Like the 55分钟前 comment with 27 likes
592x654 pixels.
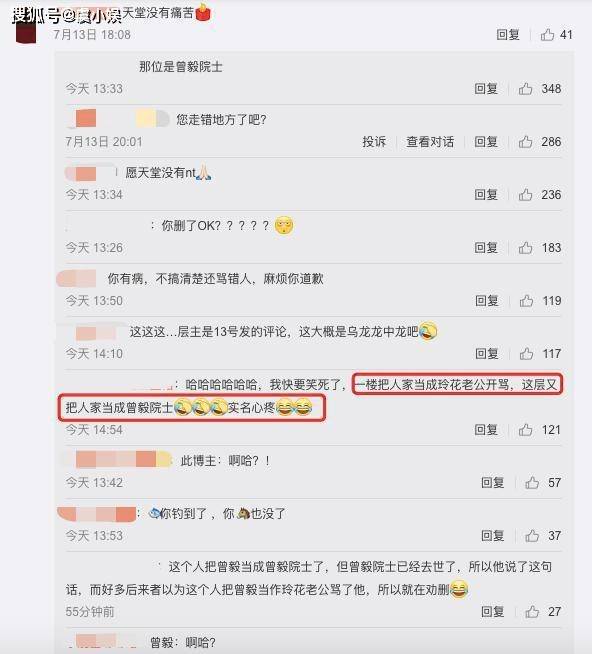(532, 611)
